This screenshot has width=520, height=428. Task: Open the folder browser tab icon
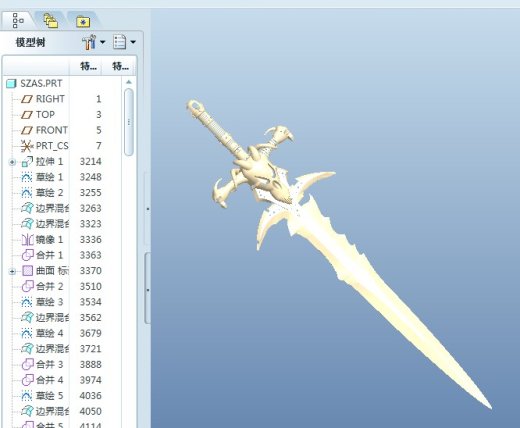[x=51, y=21]
